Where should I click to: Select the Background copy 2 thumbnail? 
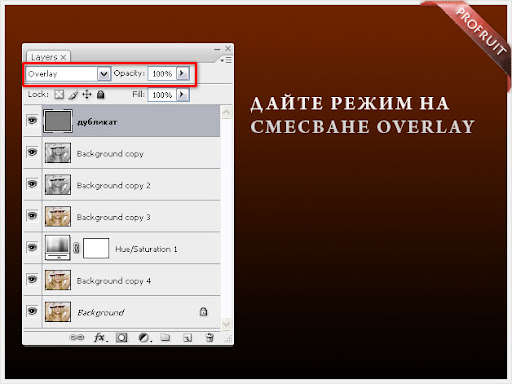58,184
